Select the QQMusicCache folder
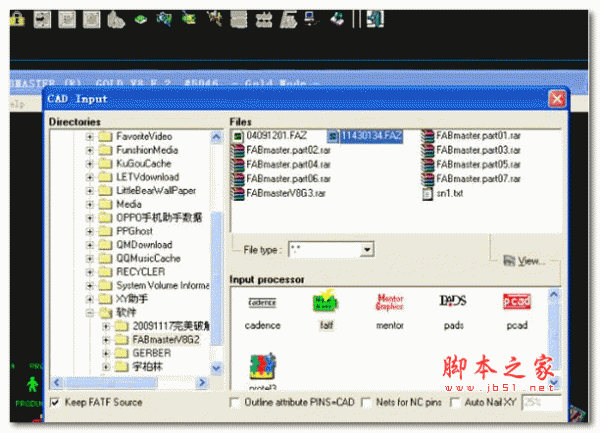The width and height of the screenshot is (600, 433). tap(148, 259)
